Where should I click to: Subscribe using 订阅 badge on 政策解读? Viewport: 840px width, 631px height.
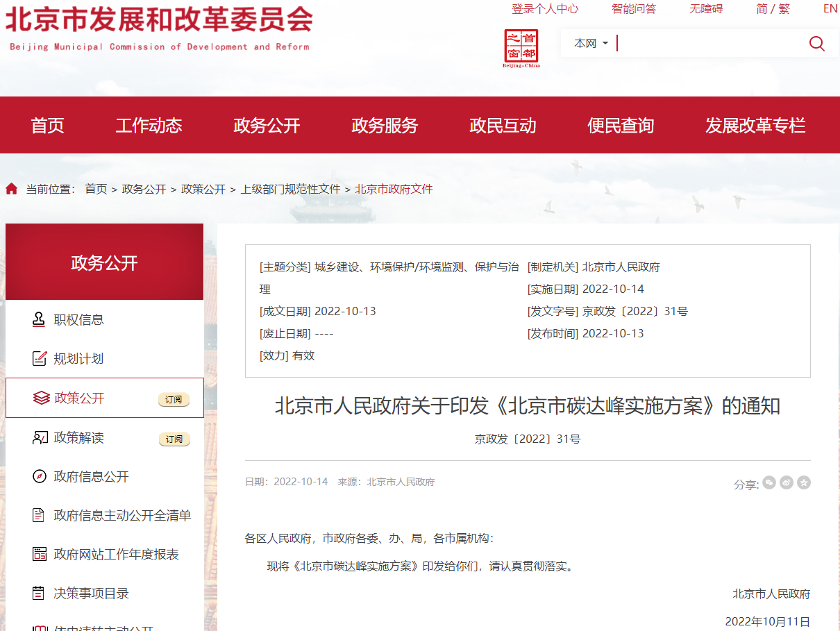174,439
